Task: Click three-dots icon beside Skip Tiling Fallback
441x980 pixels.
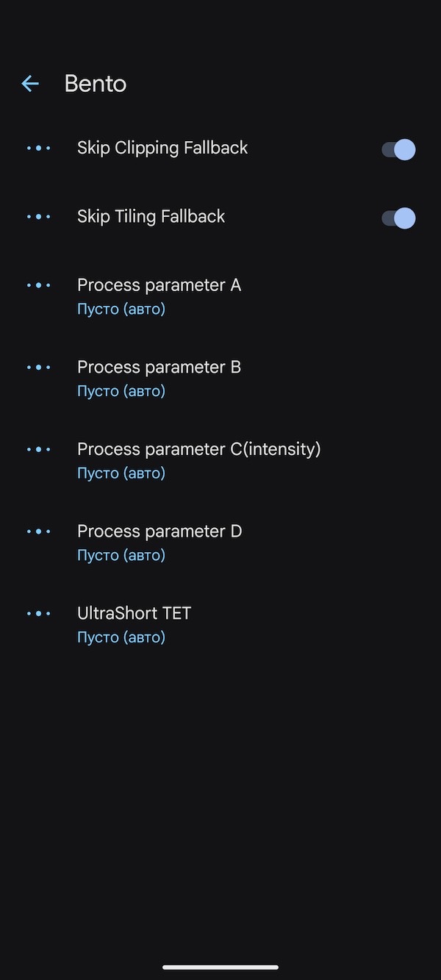Action: tap(39, 217)
